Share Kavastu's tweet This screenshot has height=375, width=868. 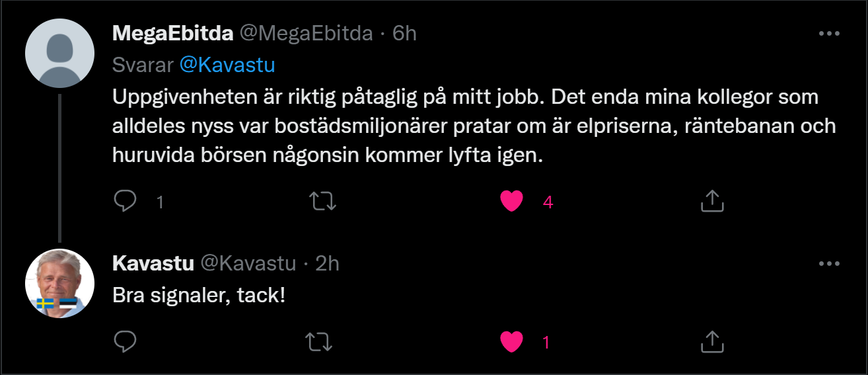tap(712, 341)
